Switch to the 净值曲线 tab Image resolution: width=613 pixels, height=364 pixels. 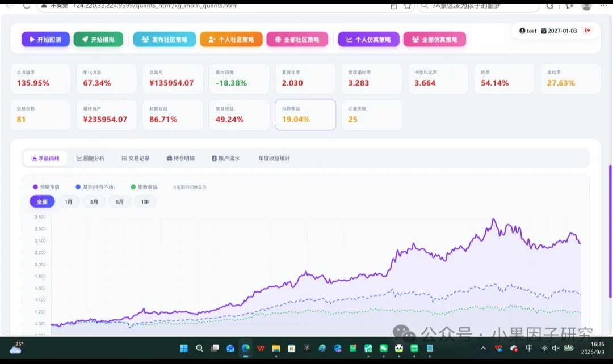click(x=45, y=158)
